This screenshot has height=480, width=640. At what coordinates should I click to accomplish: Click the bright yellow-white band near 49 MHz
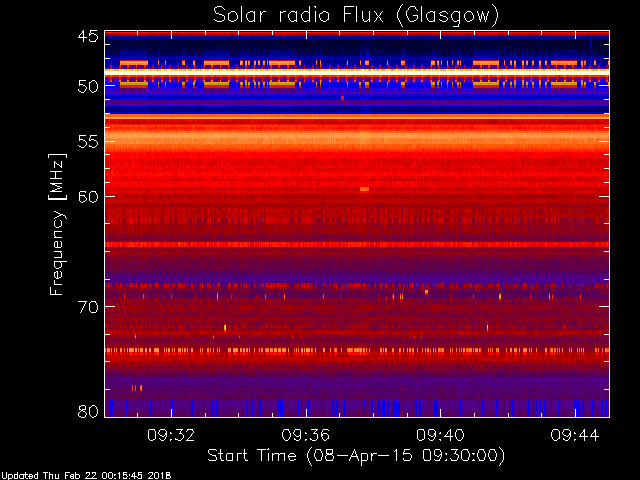(357, 72)
